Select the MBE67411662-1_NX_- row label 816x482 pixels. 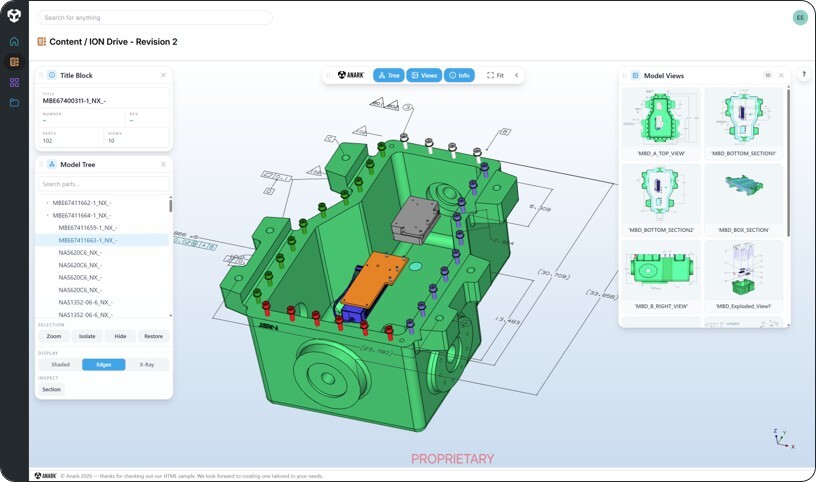(82, 203)
